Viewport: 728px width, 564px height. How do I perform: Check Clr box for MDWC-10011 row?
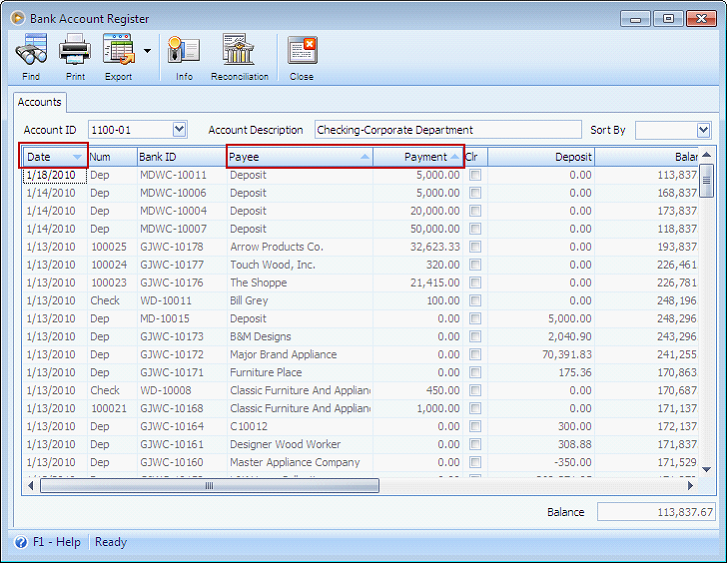pyautogui.click(x=475, y=175)
